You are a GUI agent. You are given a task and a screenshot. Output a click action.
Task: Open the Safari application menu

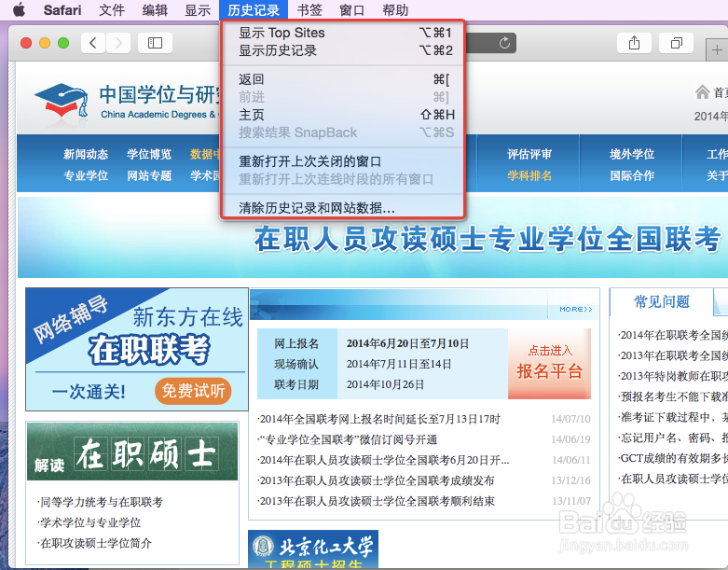[x=62, y=9]
